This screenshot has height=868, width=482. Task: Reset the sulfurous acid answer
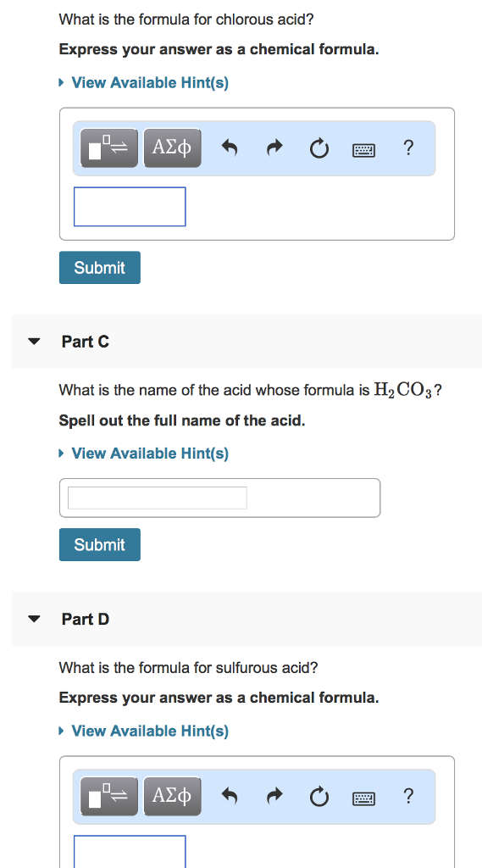click(x=319, y=797)
